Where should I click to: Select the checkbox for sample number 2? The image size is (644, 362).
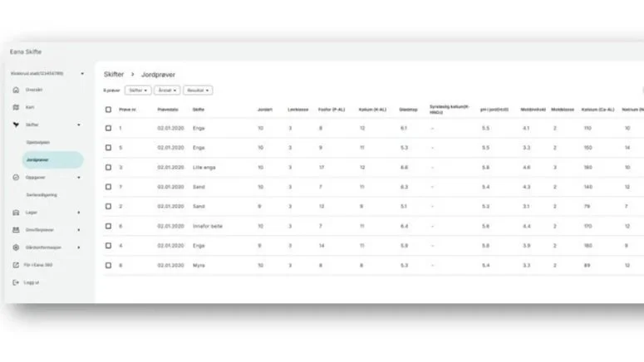click(108, 207)
